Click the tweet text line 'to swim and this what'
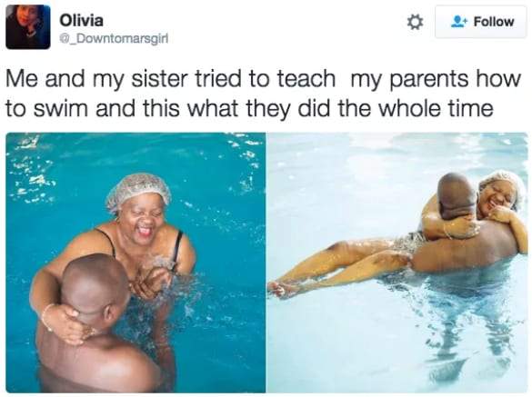The width and height of the screenshot is (532, 397). [x=249, y=108]
